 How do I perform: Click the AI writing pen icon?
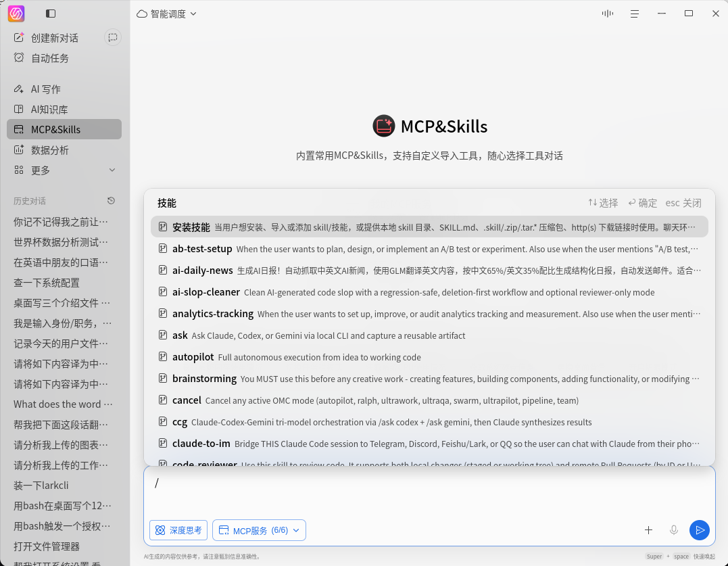(x=18, y=89)
